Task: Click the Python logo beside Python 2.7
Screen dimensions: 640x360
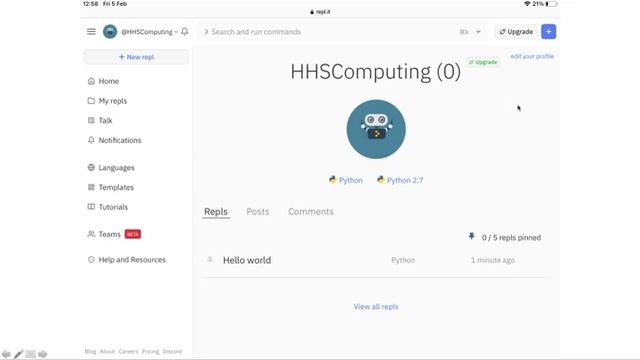Action: click(x=381, y=180)
